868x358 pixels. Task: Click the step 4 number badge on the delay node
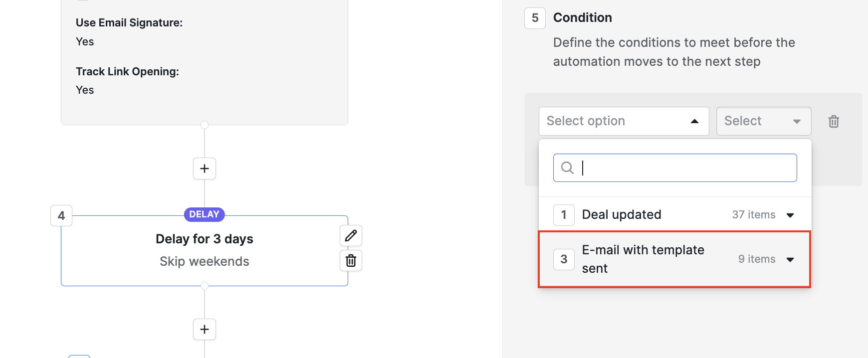61,215
